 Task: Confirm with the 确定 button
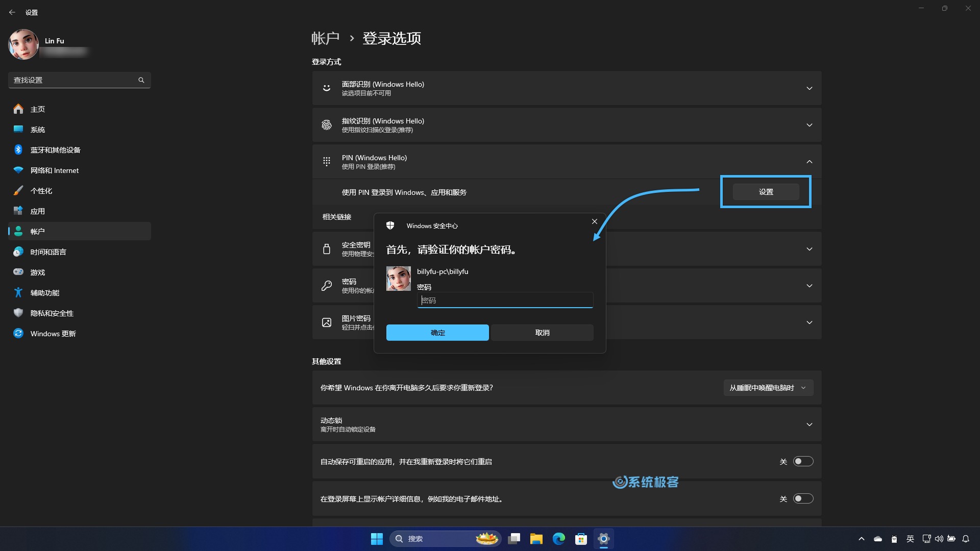(437, 333)
